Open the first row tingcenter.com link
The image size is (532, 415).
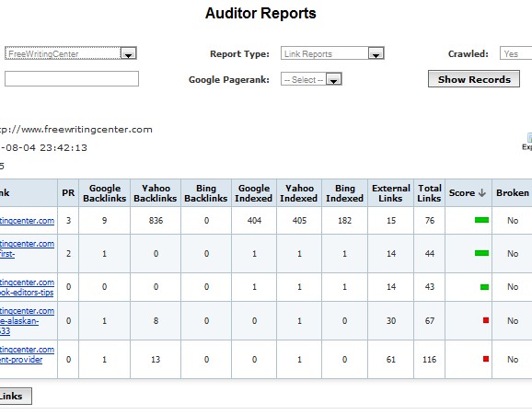click(27, 221)
